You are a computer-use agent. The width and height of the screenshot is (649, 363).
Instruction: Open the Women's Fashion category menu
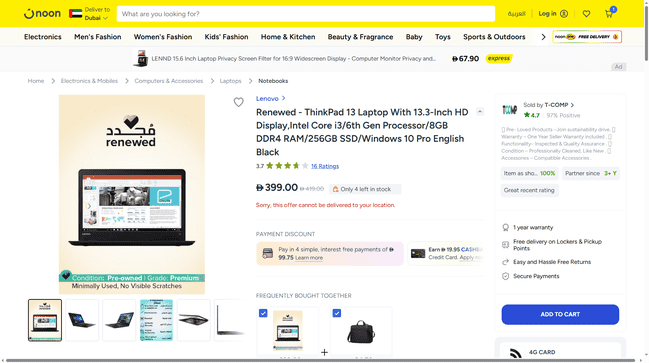pyautogui.click(x=163, y=37)
